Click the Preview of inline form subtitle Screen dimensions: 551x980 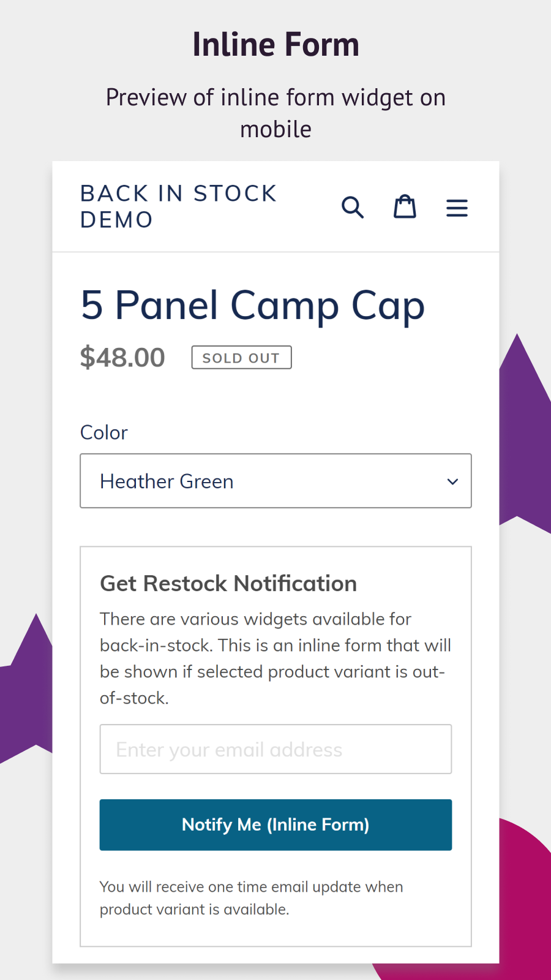(x=275, y=113)
